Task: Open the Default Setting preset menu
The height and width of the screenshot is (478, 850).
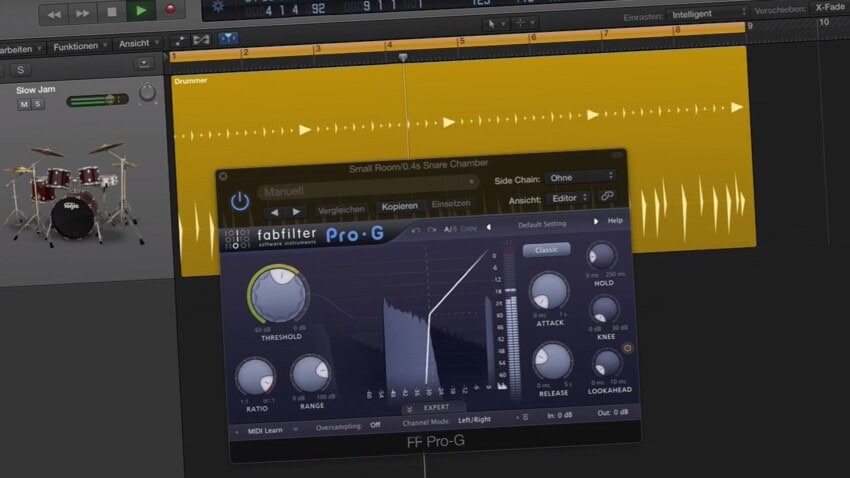Action: (x=542, y=224)
